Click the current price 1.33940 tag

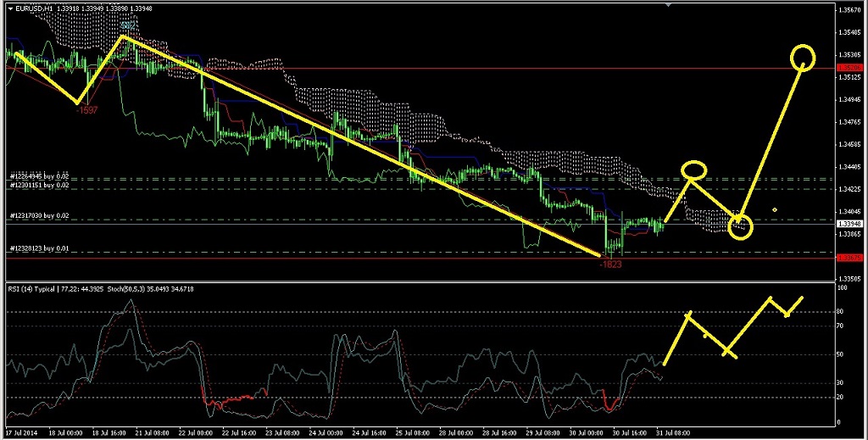(x=849, y=224)
